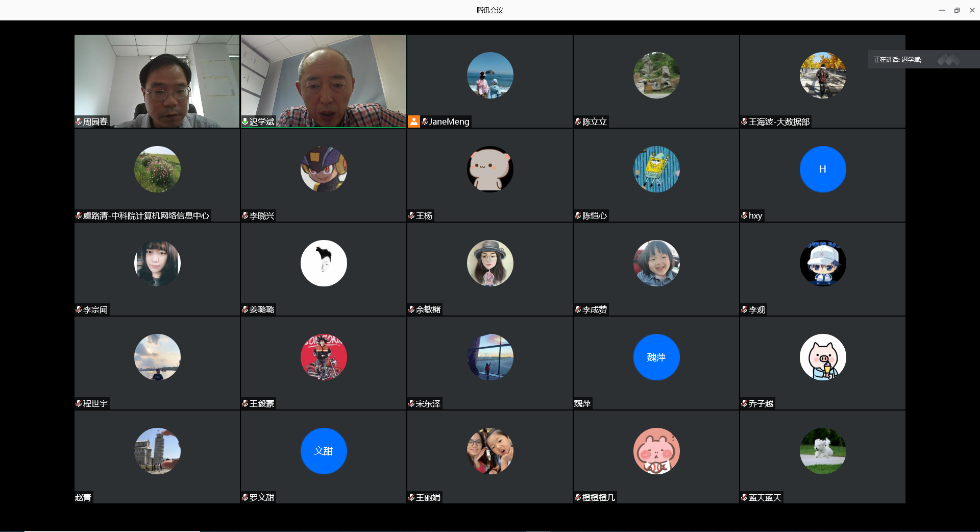Image resolution: width=980 pixels, height=532 pixels.
Task: Click the blue H avatar of hxy
Action: click(x=822, y=169)
